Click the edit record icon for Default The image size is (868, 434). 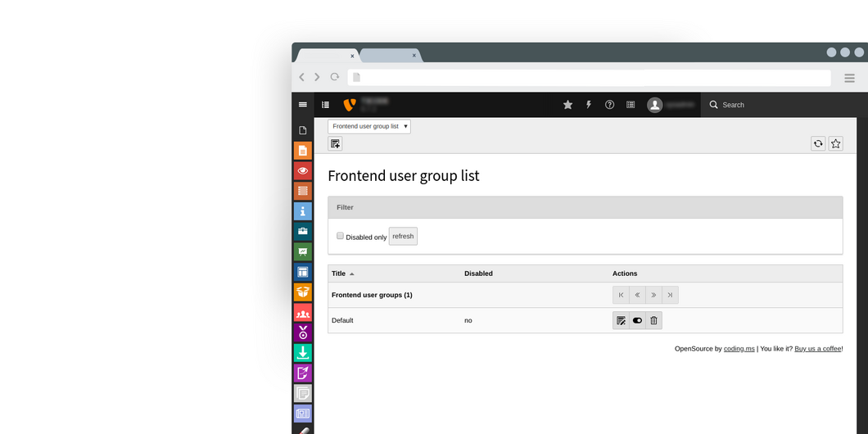(x=621, y=320)
